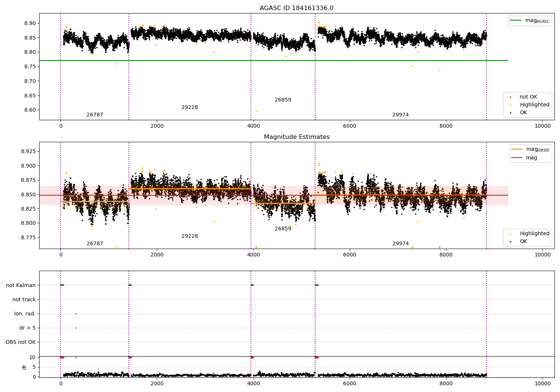Click the 'dr > 5' axis label

tap(28, 328)
